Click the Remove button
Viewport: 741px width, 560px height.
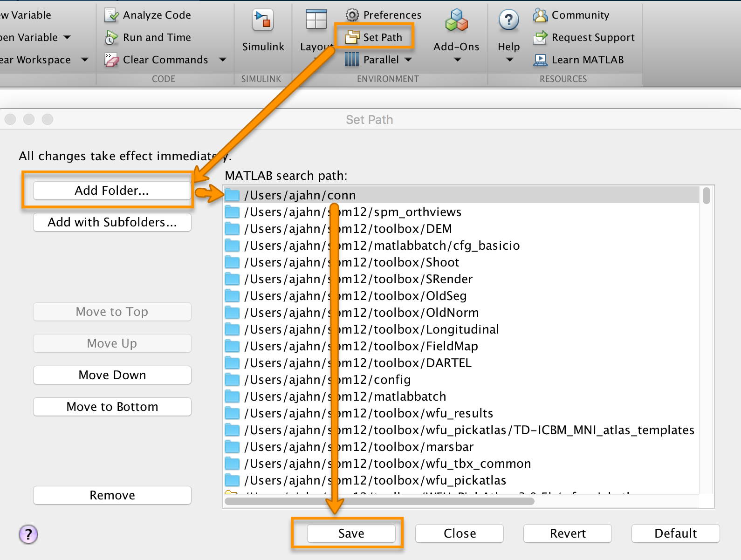112,495
